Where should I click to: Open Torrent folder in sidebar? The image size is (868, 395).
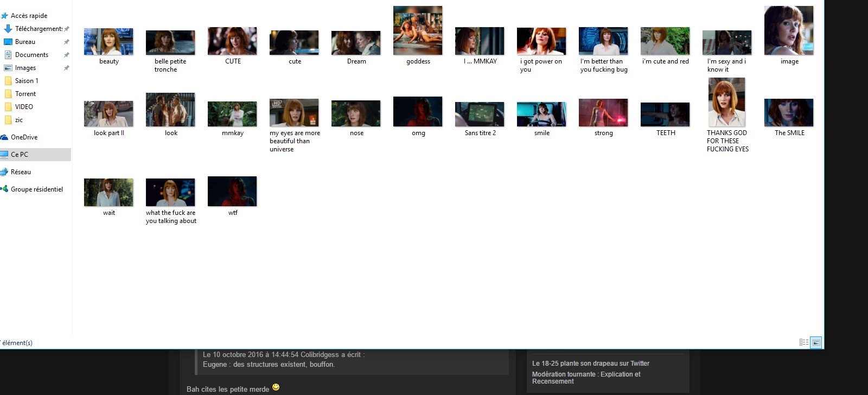[25, 94]
